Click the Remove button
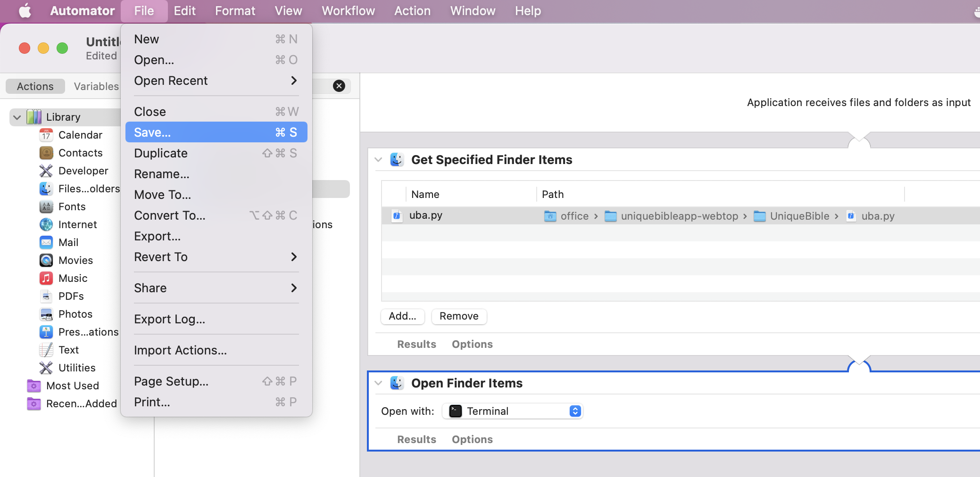The width and height of the screenshot is (980, 477). pyautogui.click(x=459, y=316)
